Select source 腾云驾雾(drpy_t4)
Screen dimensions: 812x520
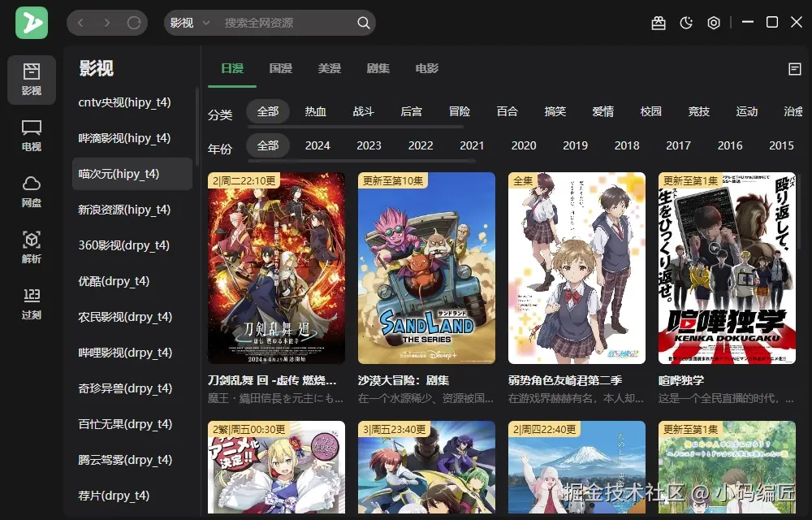[132, 460]
